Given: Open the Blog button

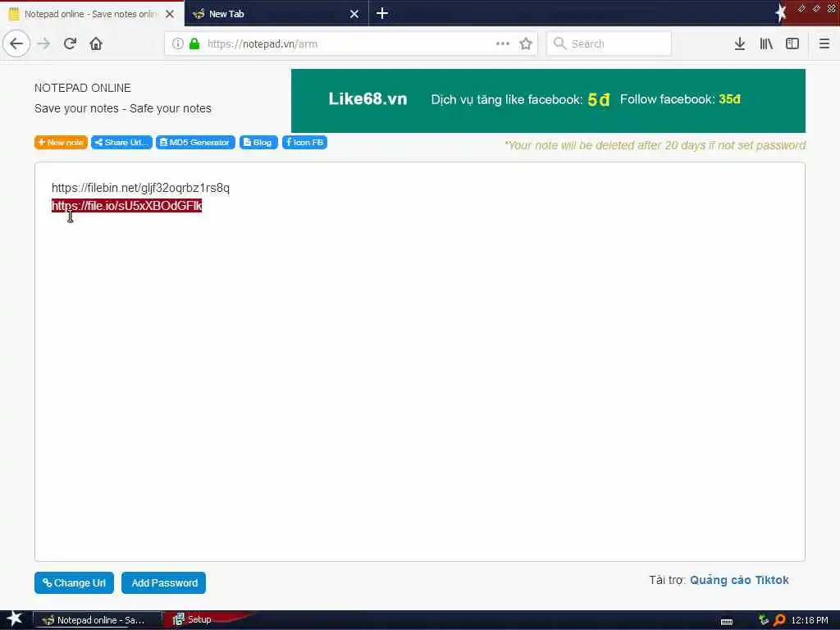Looking at the screenshot, I should coord(258,142).
